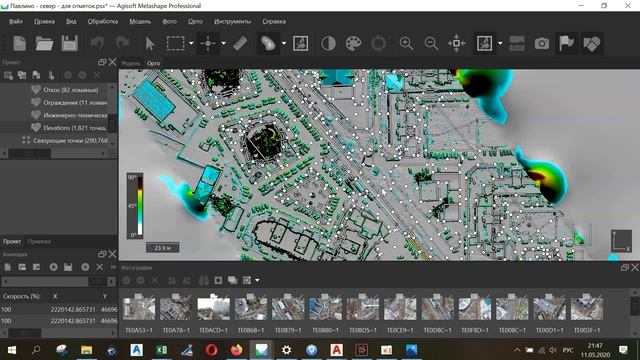Click the photo pane square view icon
640x360 pixels.
218,280
